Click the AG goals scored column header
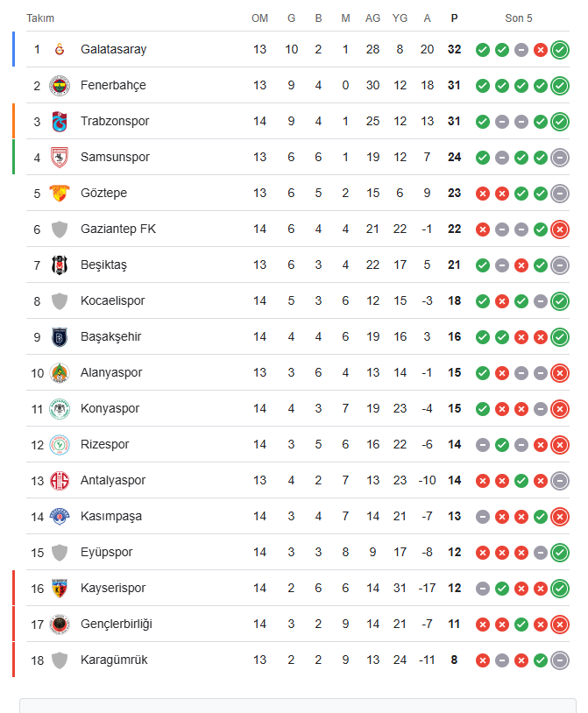Screen dimensions: 588x713 coord(372,18)
